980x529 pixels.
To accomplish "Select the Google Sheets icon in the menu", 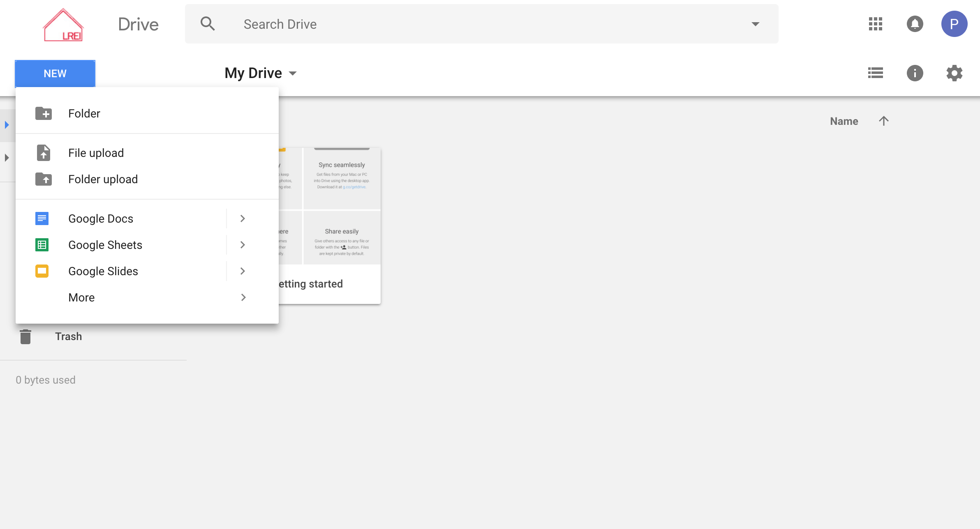I will (42, 244).
